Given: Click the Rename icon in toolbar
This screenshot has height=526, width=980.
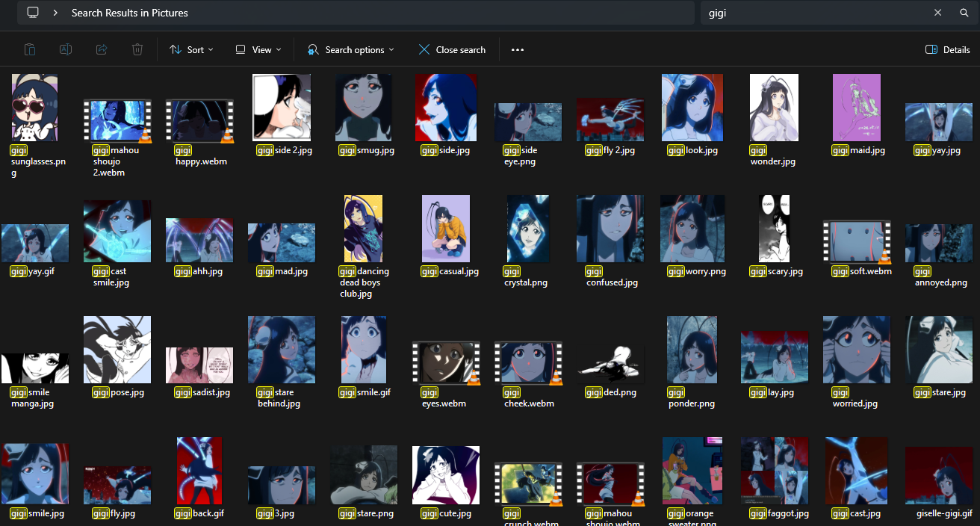Looking at the screenshot, I should [66, 49].
